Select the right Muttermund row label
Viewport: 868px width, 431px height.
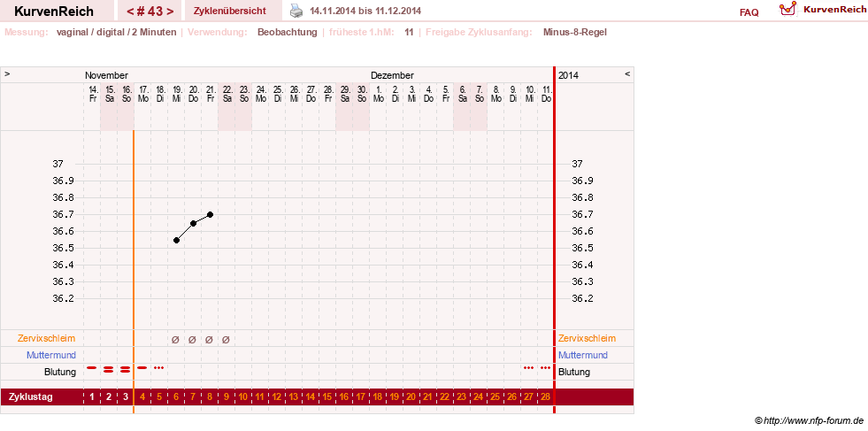point(583,355)
